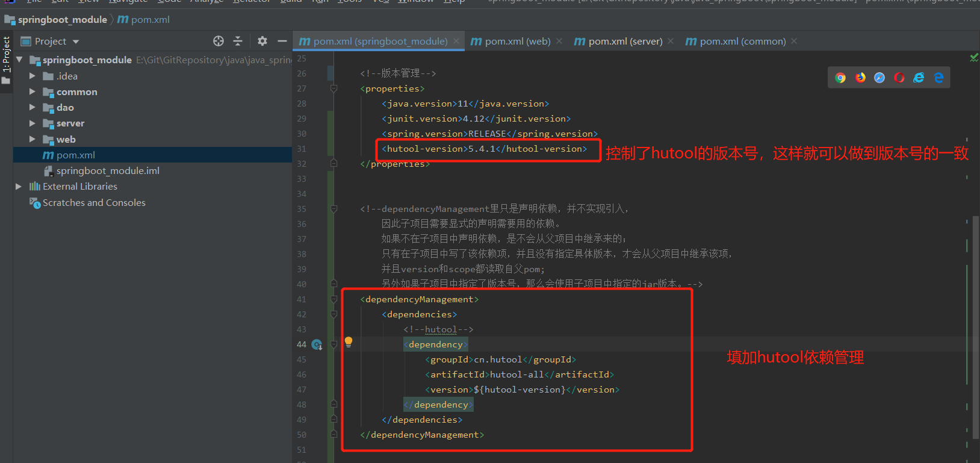Screen dimensions: 980x463
Task: Open the file in Internet Explorer
Action: [919, 78]
